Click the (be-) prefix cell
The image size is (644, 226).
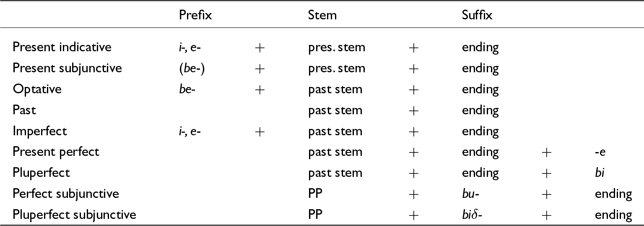[192, 68]
